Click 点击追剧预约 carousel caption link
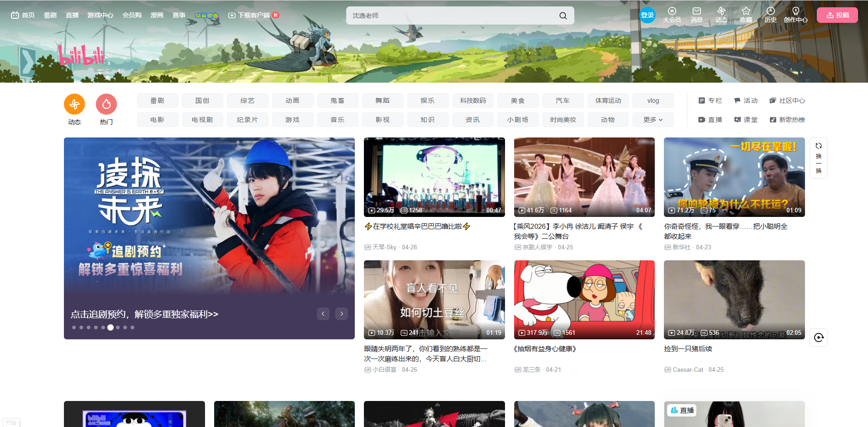868x427 pixels. click(x=144, y=314)
